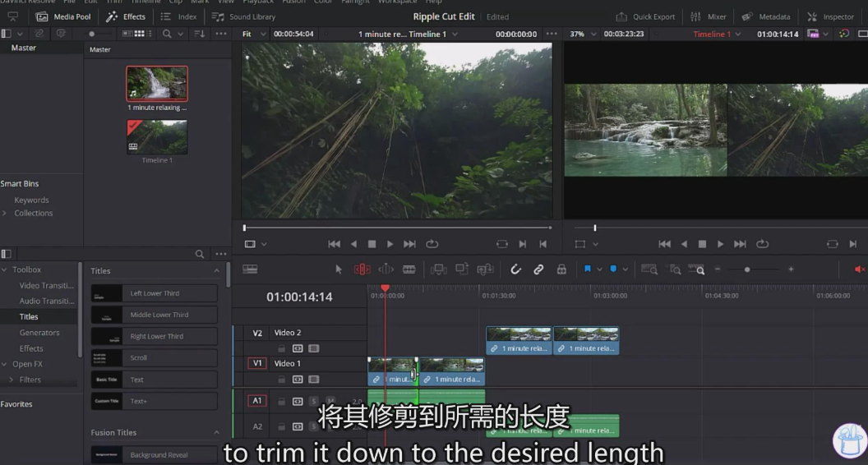Select the arrow Selection Mode tool

(338, 269)
